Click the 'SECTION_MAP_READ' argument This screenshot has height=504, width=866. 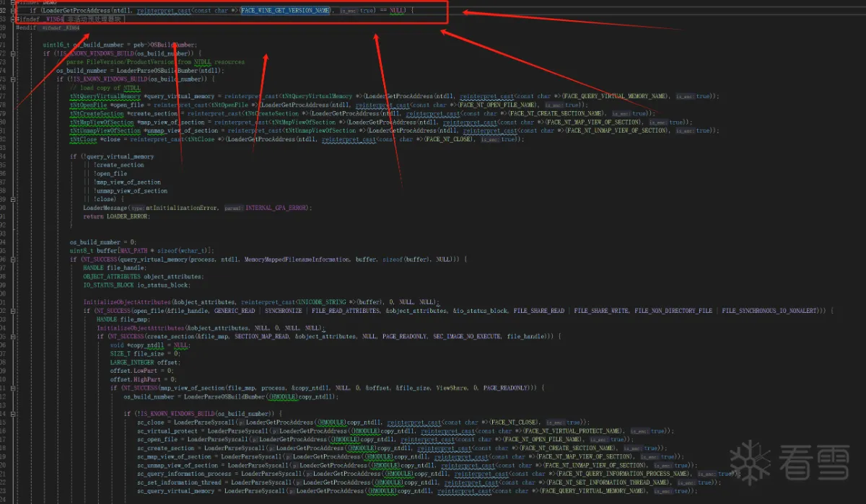[261, 337]
